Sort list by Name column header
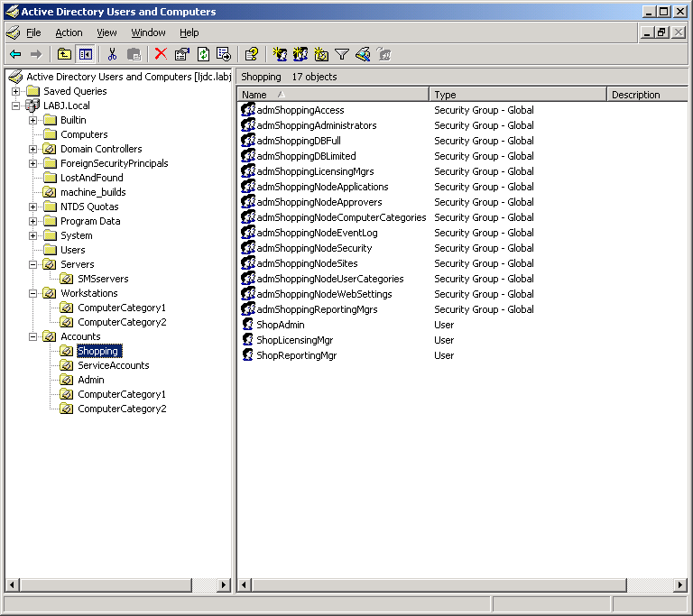The height and width of the screenshot is (616, 693). coord(333,95)
